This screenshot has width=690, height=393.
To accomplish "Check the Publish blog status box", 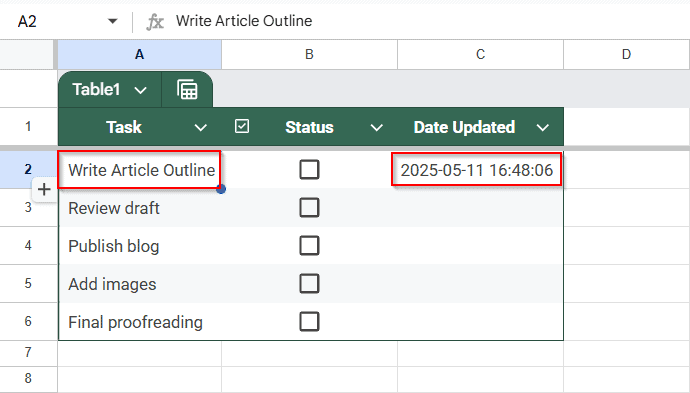I will point(309,246).
